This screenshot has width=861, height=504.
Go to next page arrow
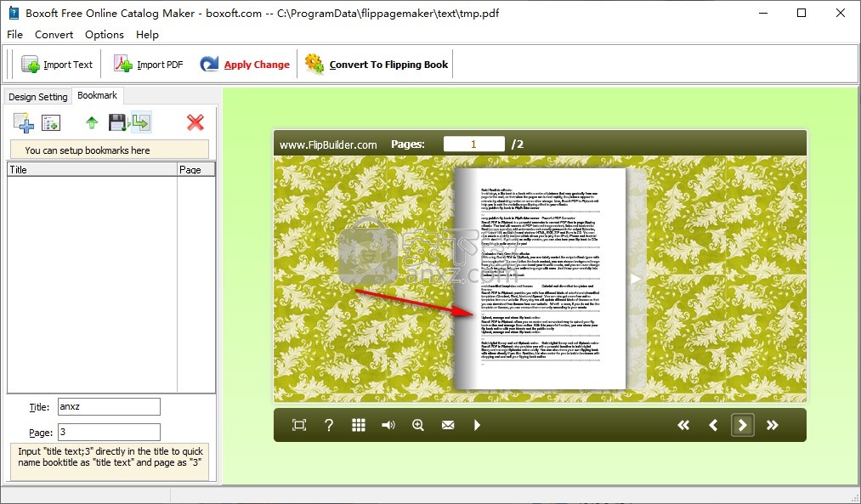[x=742, y=425]
